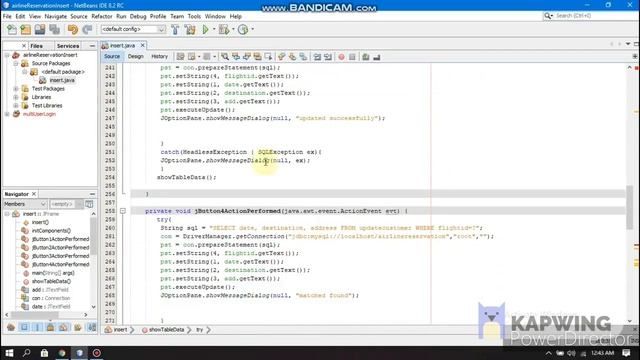Switch to the Design editor view
The image size is (640, 360).
136,56
